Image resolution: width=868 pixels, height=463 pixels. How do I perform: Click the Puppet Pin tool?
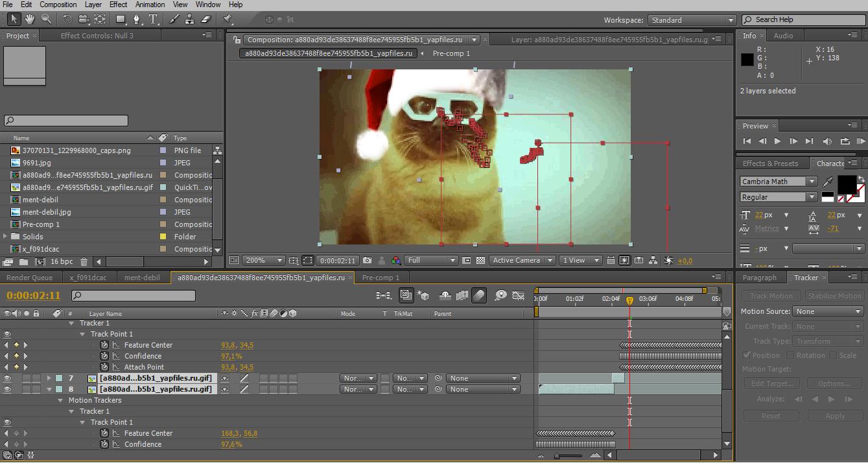tap(227, 19)
